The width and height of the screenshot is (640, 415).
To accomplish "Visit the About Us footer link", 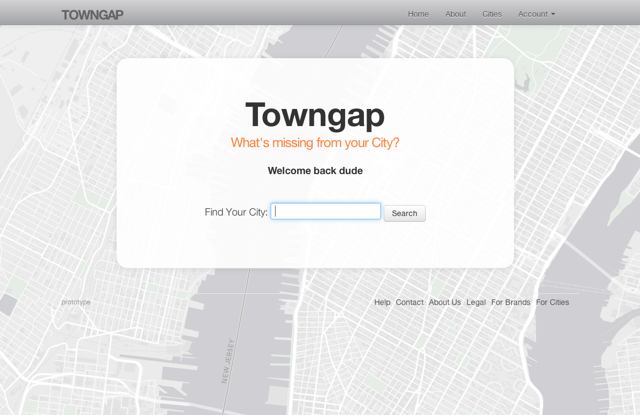I will [x=445, y=302].
